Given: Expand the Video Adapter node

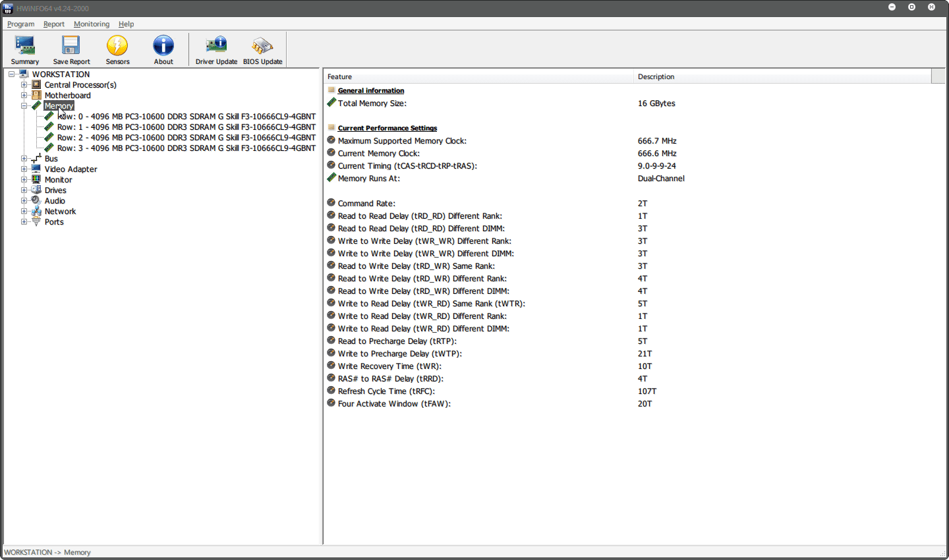Looking at the screenshot, I should tap(24, 169).
